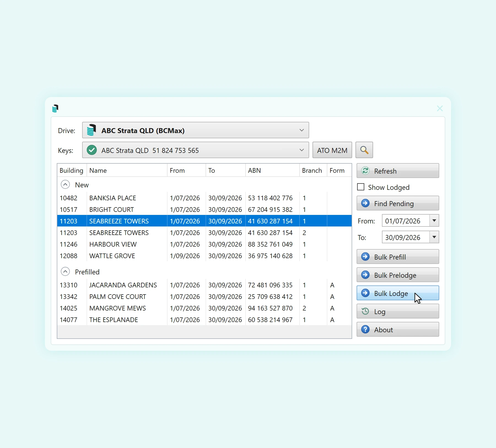Image resolution: width=496 pixels, height=448 pixels.
Task: Sort by Form column header
Action: (x=339, y=171)
